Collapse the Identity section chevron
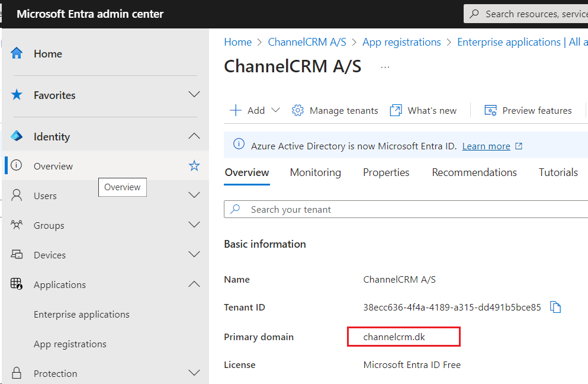Viewport: 588px width, 384px height. point(194,136)
